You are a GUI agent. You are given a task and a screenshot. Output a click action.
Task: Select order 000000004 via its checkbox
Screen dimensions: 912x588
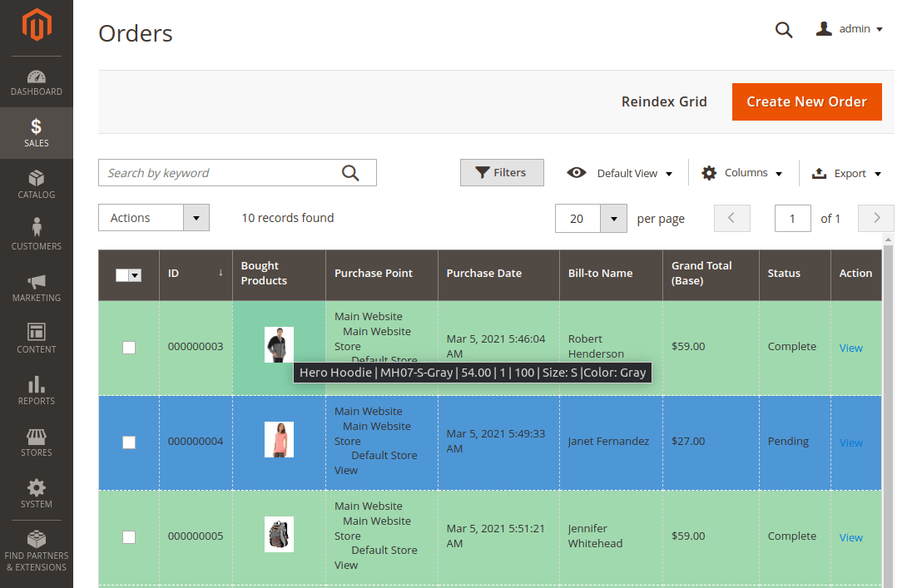[x=129, y=442]
